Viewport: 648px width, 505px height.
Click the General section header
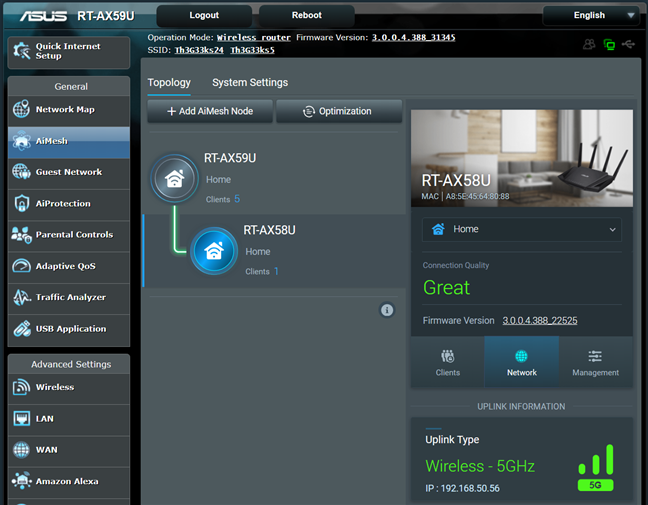coord(69,86)
